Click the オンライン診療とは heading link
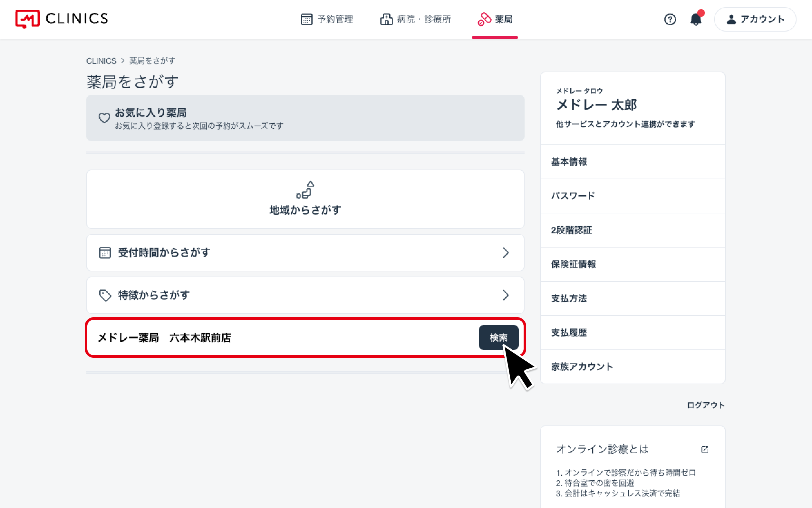The height and width of the screenshot is (508, 812). [602, 449]
